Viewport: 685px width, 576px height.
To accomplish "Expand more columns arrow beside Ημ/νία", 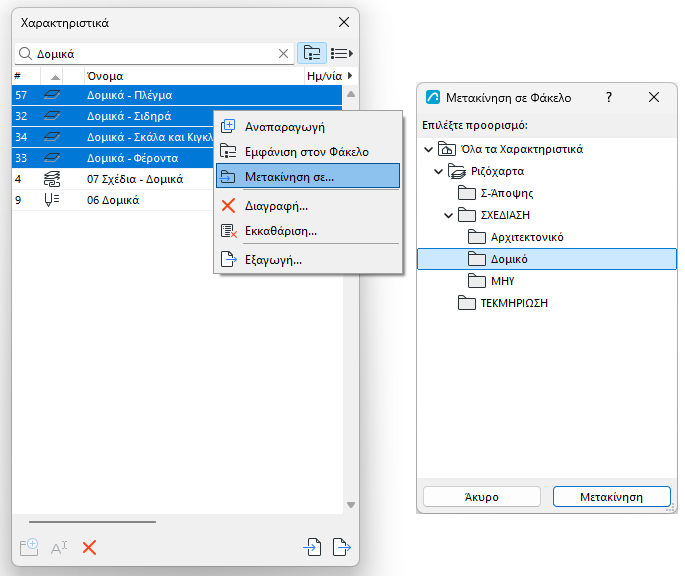I will 350,75.
